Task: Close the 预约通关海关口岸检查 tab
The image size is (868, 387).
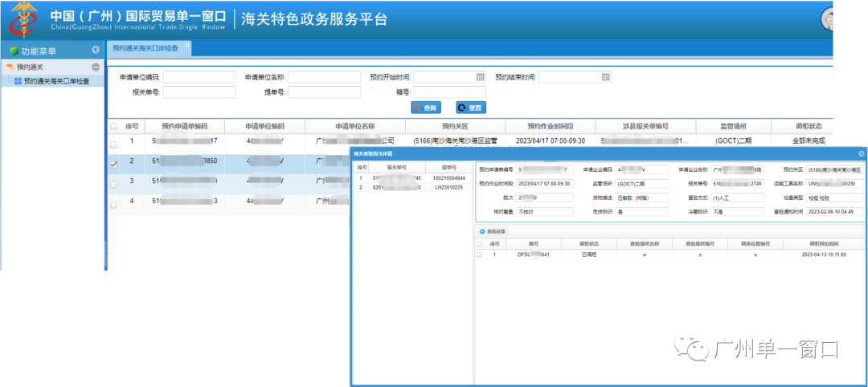Action: pos(187,44)
